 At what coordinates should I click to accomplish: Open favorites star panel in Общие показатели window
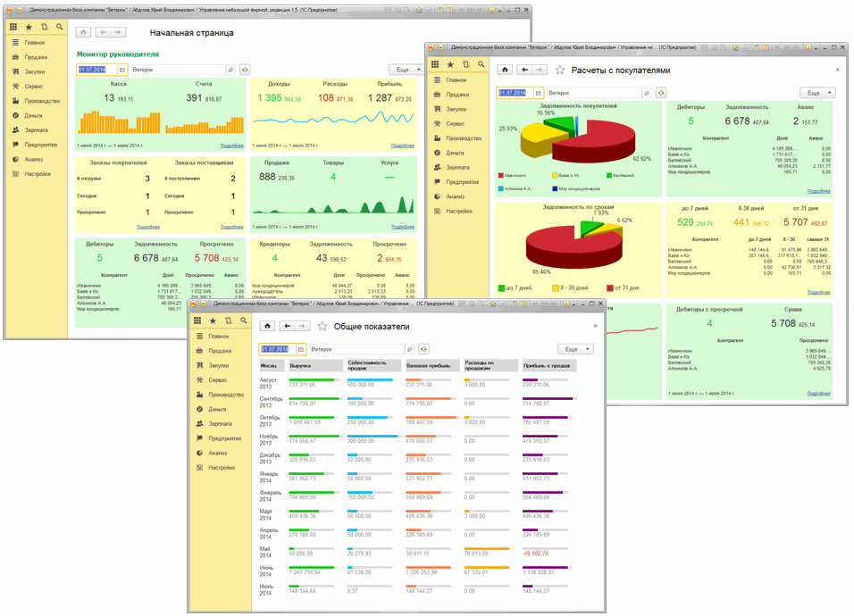click(213, 320)
